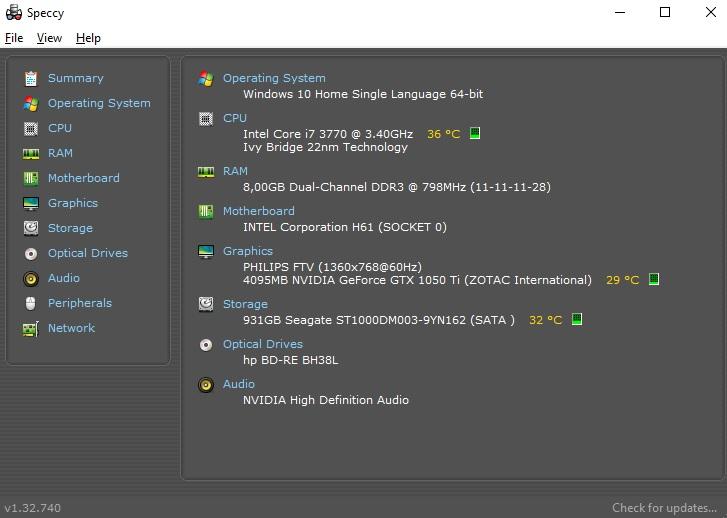This screenshot has width=727, height=518.
Task: Select the Network card icon
Action: point(31,329)
